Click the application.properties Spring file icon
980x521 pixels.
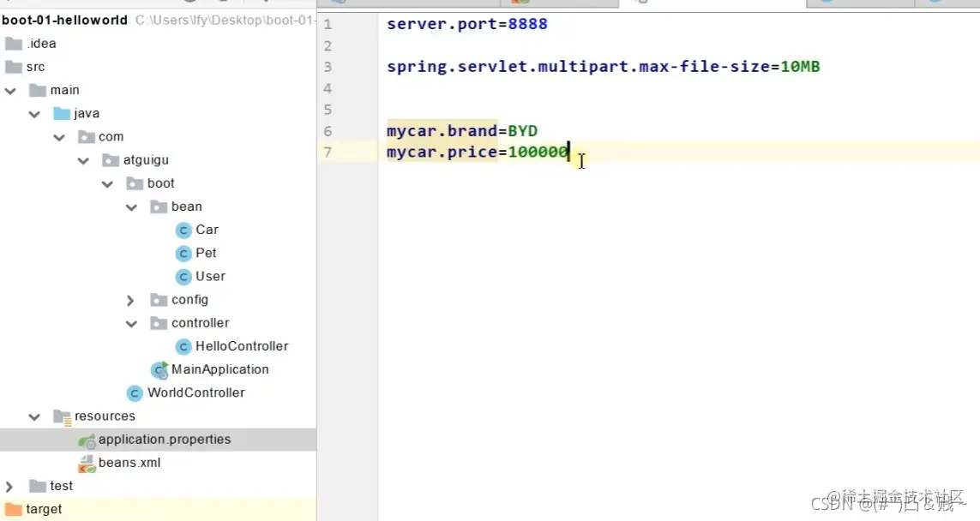[x=87, y=440]
